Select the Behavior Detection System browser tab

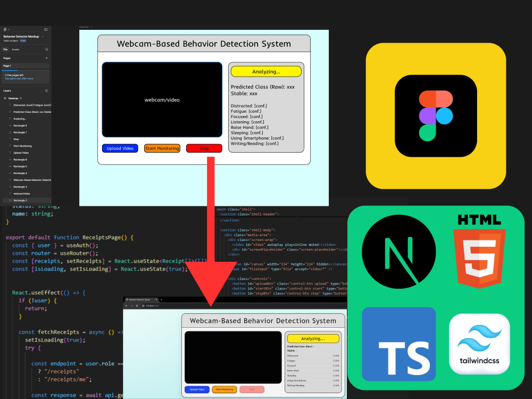click(141, 300)
